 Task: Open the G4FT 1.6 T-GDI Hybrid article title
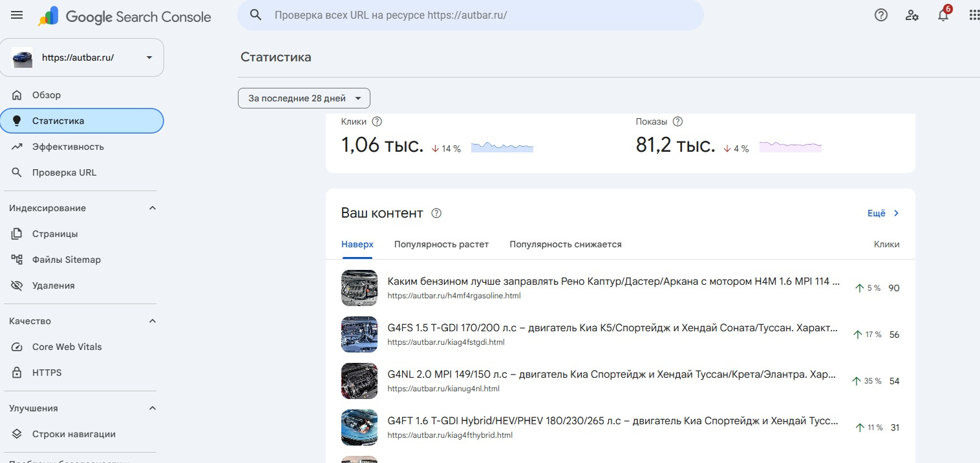click(613, 421)
